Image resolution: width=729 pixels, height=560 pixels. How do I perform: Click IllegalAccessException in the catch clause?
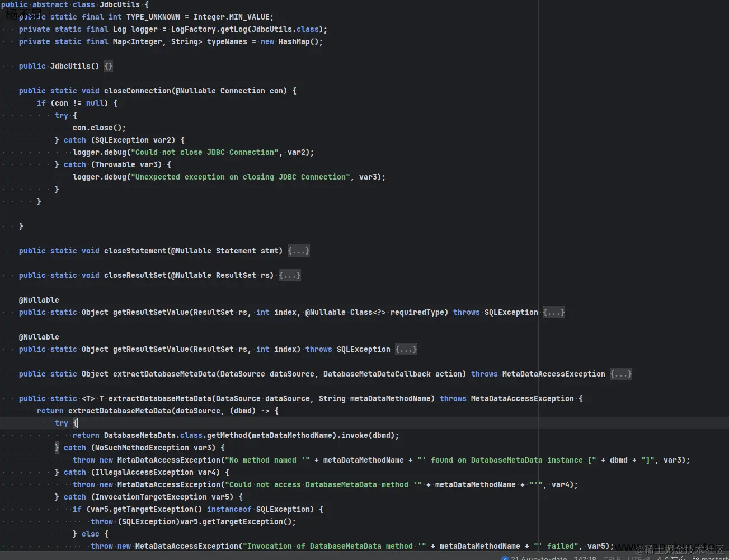coord(144,472)
